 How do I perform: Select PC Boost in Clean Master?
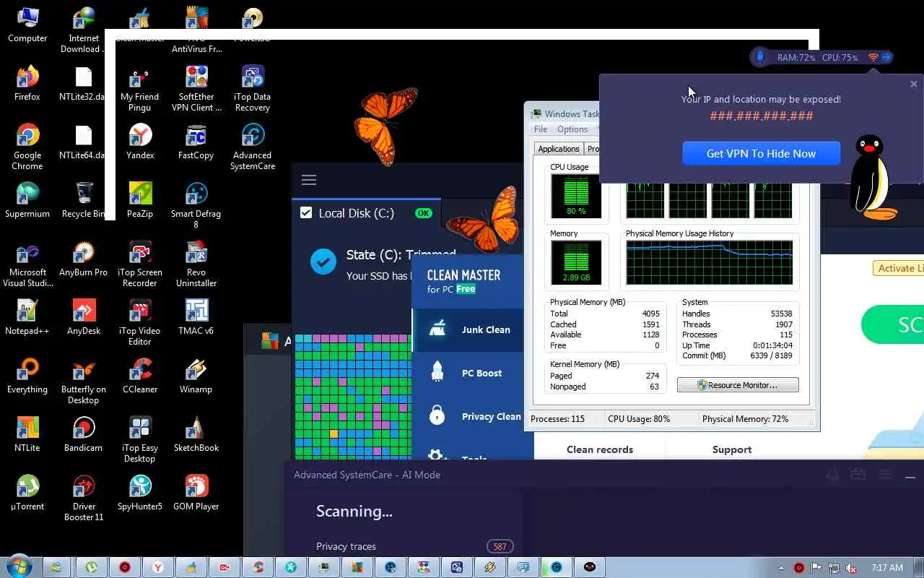(468, 373)
